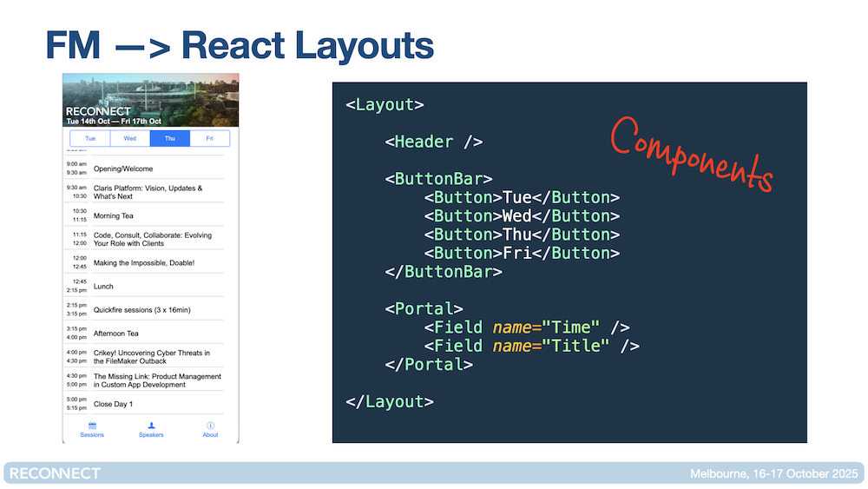868x489 pixels.
Task: Click Melbourne, 16-17 October 2025 footer text
Action: pyautogui.click(x=774, y=473)
